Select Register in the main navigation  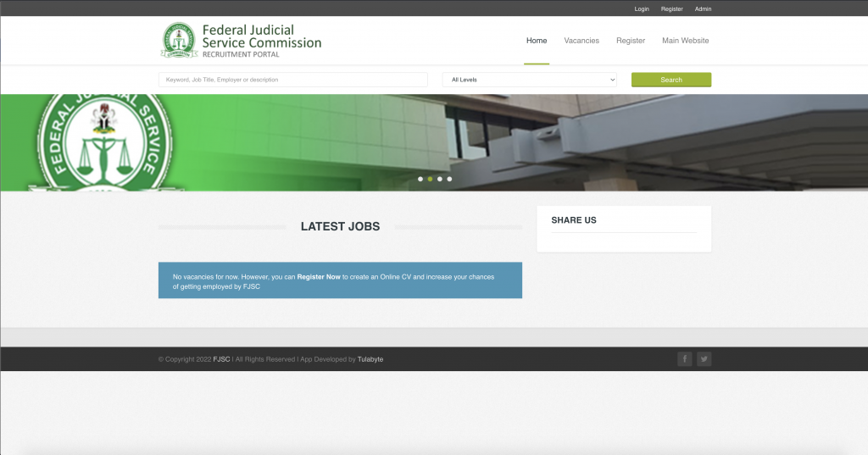631,41
